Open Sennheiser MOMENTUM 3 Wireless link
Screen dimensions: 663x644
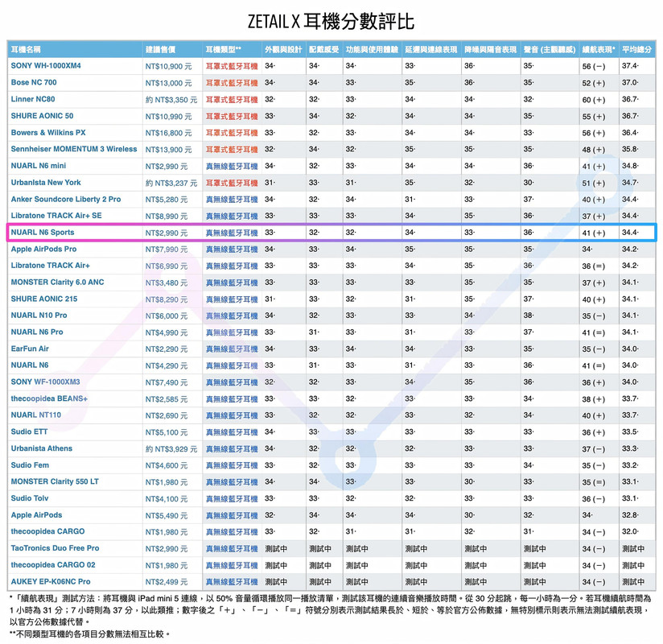[x=74, y=149]
